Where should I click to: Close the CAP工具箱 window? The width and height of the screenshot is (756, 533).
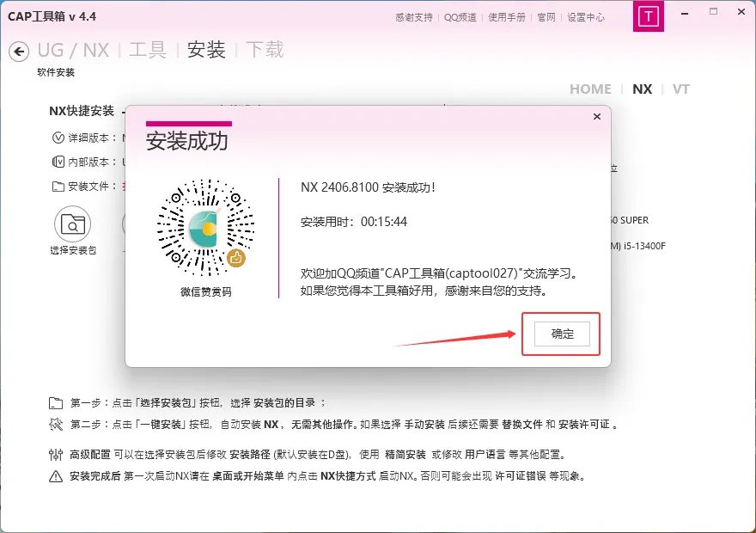[741, 12]
